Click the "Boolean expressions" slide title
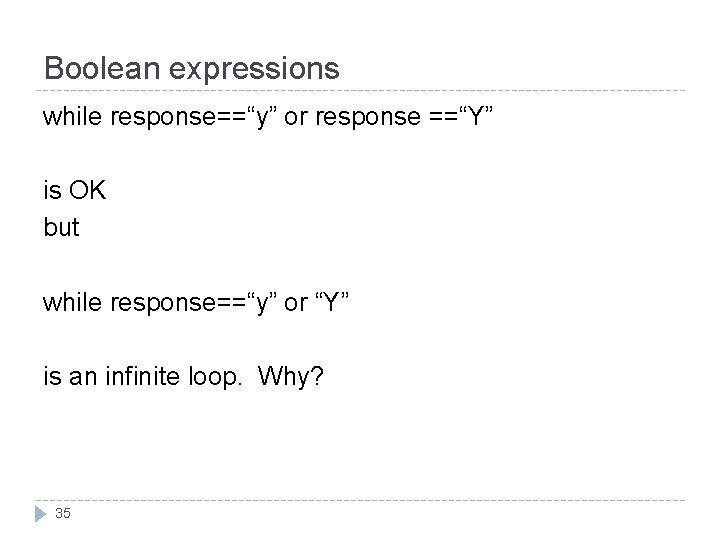 coord(191,68)
